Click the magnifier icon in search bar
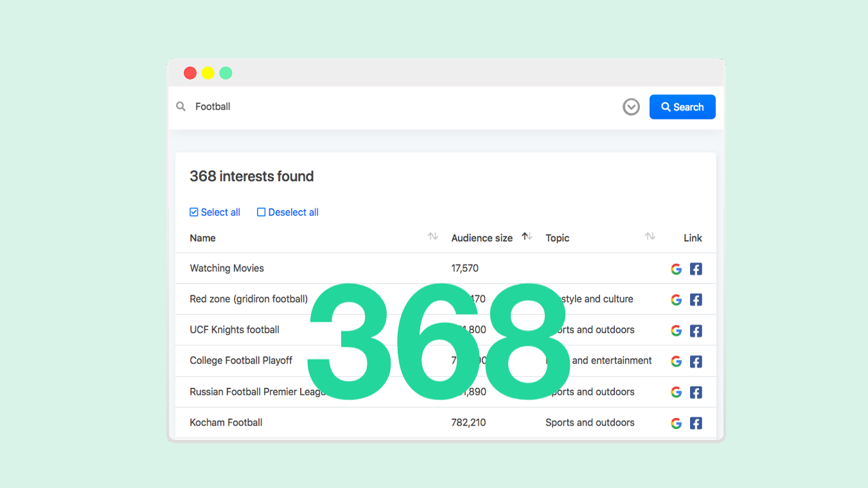The height and width of the screenshot is (488, 868). [x=181, y=107]
